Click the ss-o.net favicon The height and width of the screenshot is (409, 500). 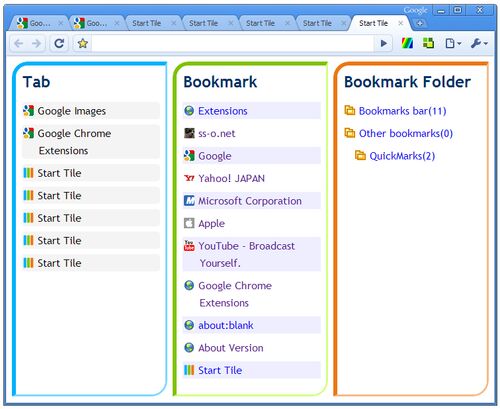189,133
